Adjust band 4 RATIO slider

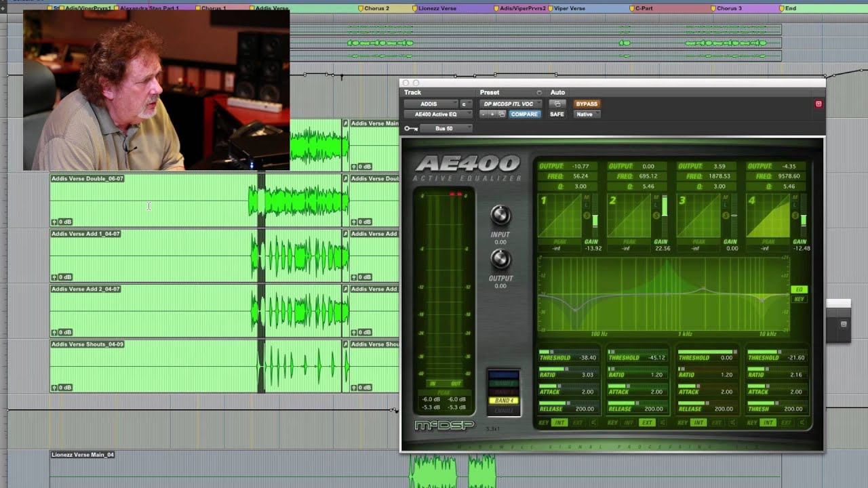(778, 369)
